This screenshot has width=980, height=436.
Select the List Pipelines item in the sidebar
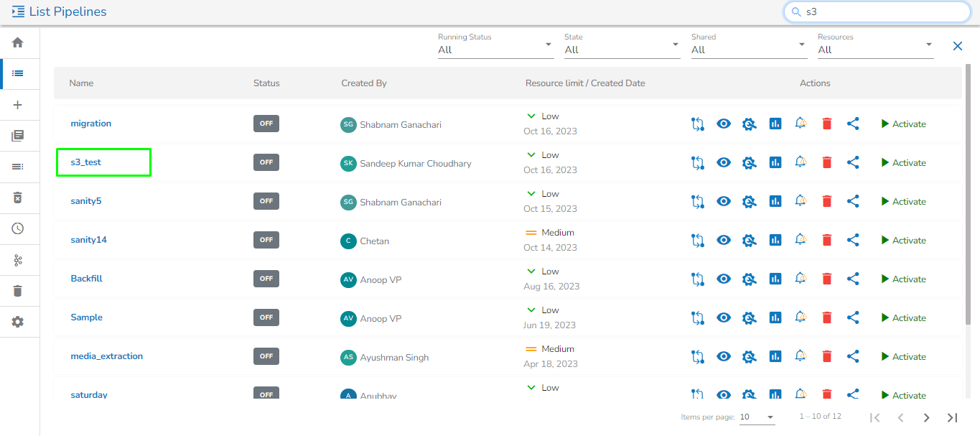[x=18, y=73]
